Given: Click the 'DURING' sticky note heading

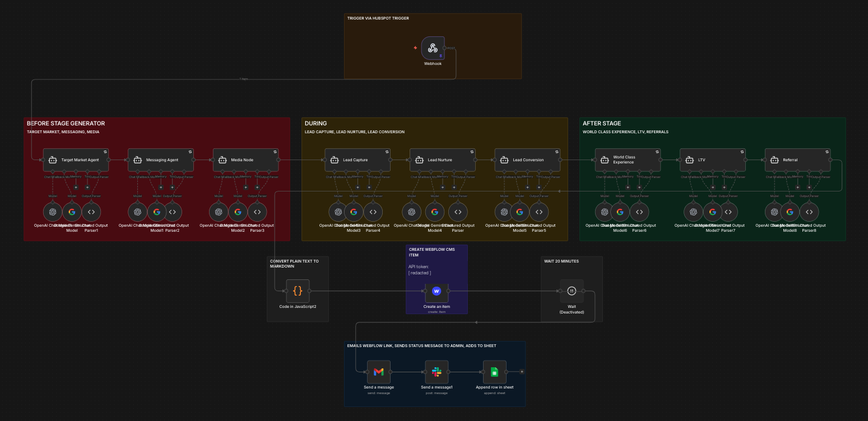Looking at the screenshot, I should tap(316, 124).
